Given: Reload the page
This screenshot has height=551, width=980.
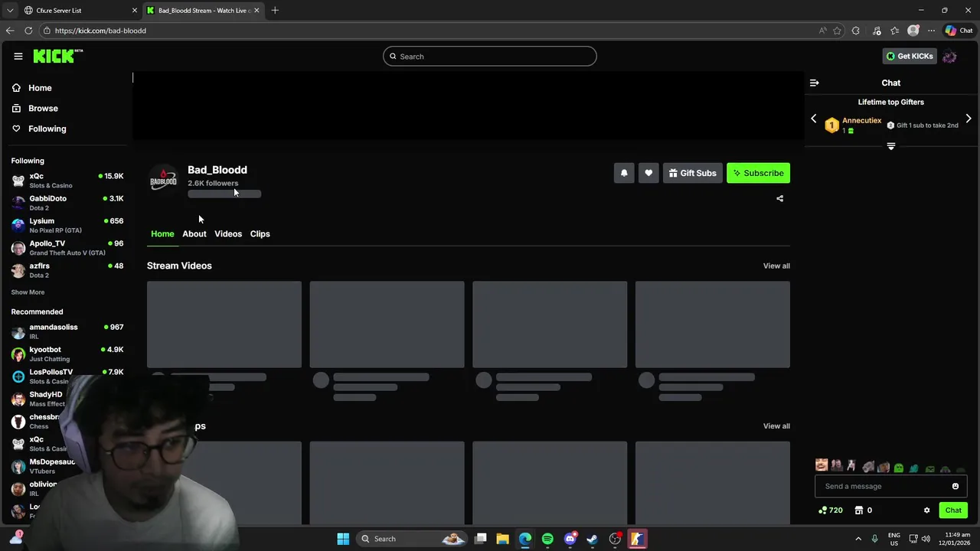Looking at the screenshot, I should 28,31.
